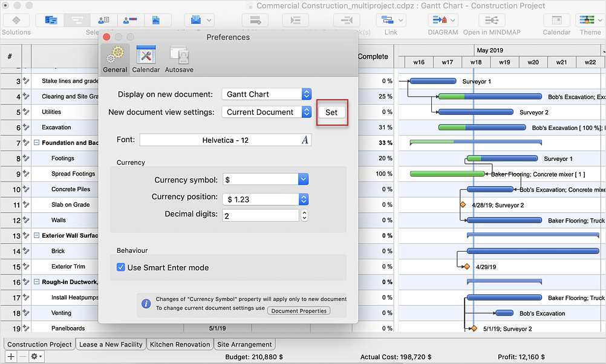
Task: Click the DIAGRAM toolbar icon
Action: [x=443, y=21]
